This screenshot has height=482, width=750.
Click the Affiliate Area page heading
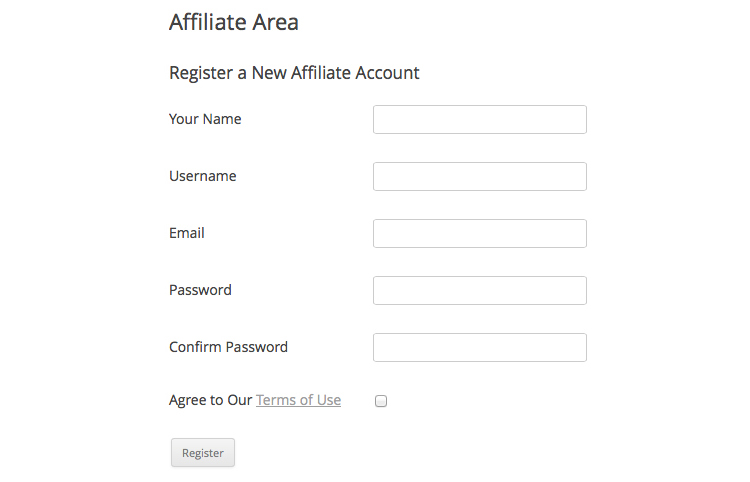point(234,22)
